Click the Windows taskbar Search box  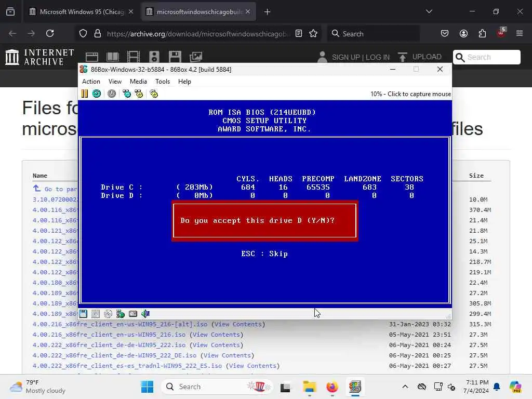click(x=217, y=387)
